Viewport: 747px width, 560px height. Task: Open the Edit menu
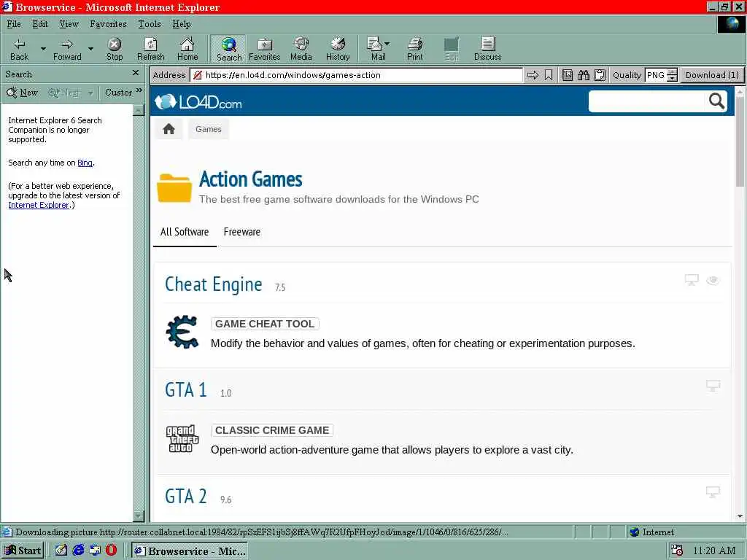pyautogui.click(x=40, y=24)
